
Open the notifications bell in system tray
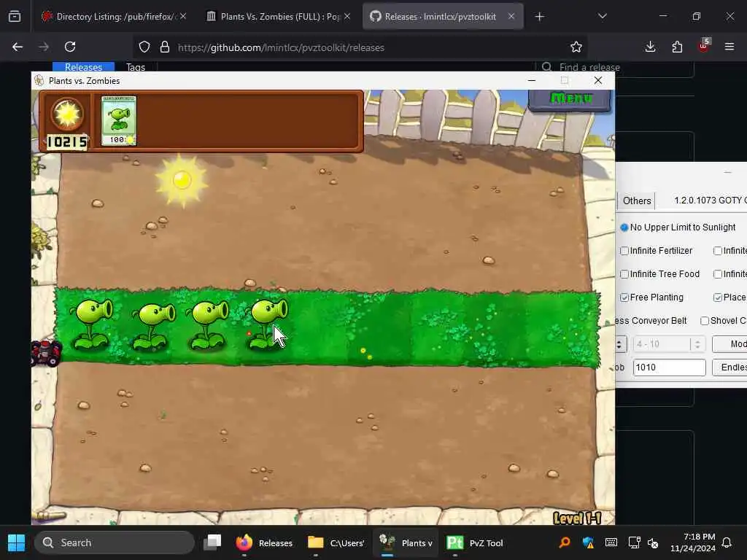pos(727,542)
